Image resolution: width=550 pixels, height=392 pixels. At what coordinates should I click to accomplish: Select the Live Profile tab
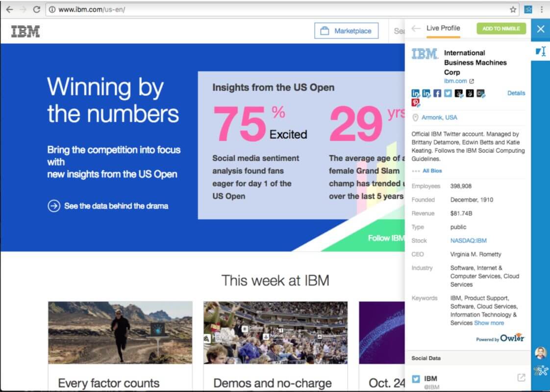click(443, 28)
